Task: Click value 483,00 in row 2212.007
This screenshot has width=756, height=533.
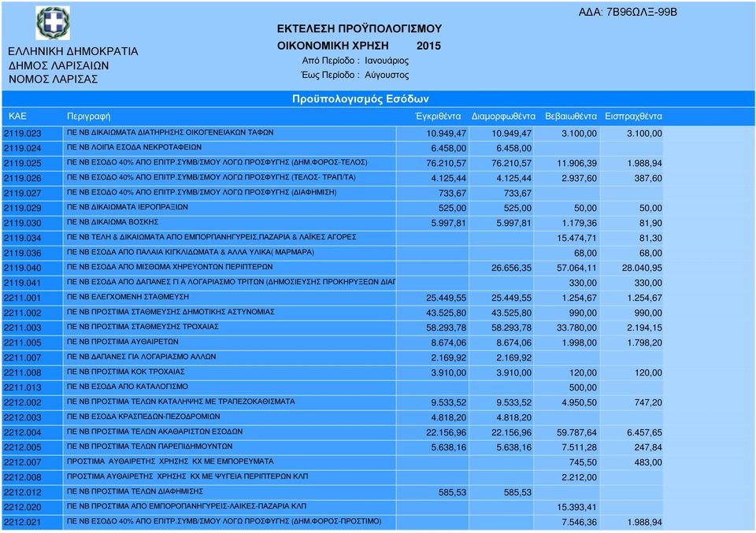Action: coord(648,463)
